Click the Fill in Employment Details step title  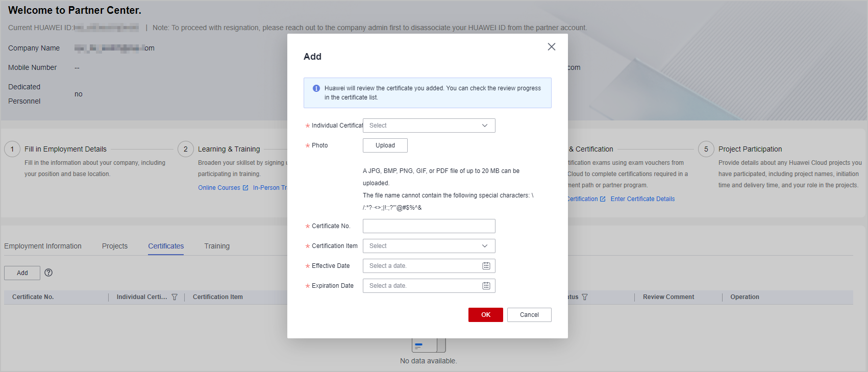click(x=65, y=149)
